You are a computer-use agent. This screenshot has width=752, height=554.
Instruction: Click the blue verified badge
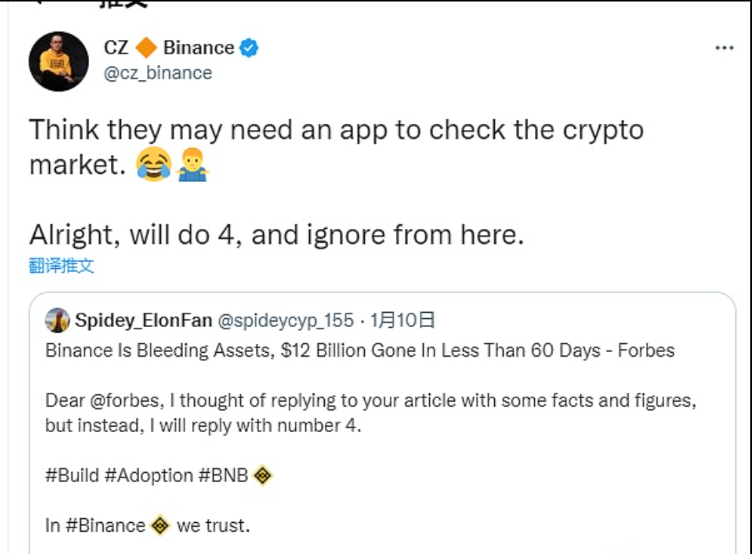click(249, 47)
